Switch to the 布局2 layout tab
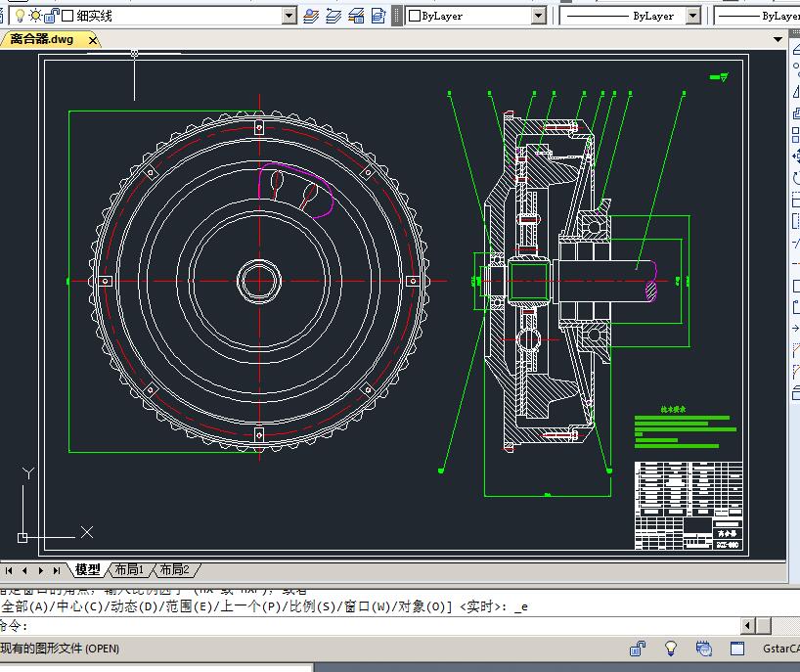This screenshot has height=672, width=800. pyautogui.click(x=174, y=570)
